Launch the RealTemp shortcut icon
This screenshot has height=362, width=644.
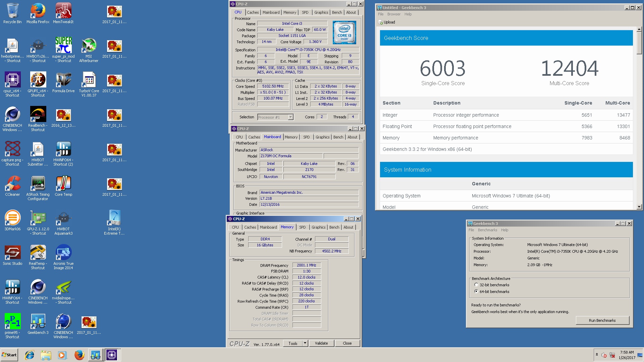coord(38,257)
